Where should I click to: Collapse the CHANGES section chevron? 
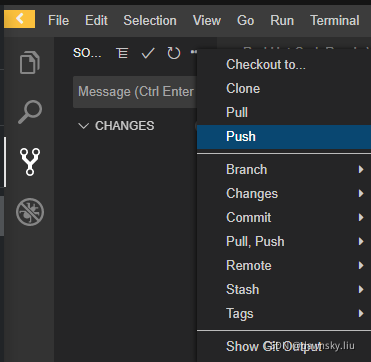(83, 126)
